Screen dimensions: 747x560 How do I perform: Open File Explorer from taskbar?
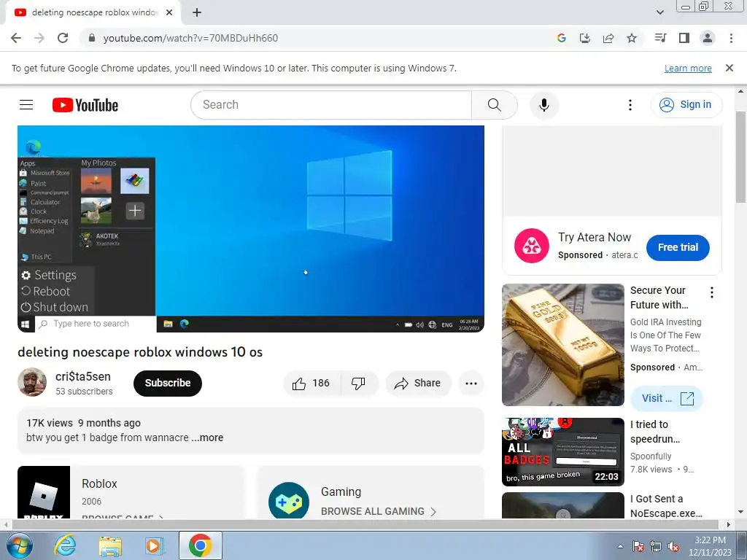tap(110, 545)
